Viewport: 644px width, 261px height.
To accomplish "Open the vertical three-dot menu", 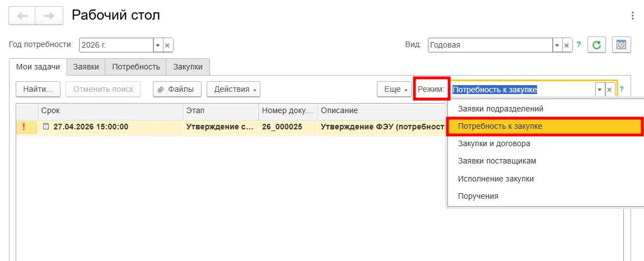I will (633, 16).
